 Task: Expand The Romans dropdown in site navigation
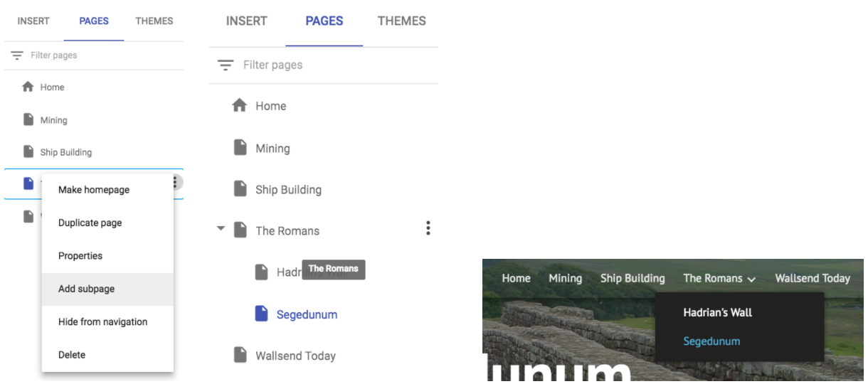point(719,279)
